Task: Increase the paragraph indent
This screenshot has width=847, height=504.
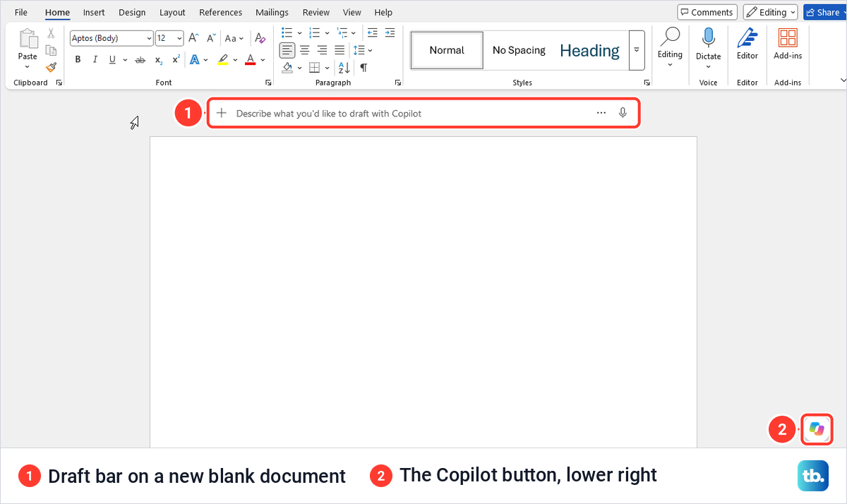Action: tap(390, 32)
